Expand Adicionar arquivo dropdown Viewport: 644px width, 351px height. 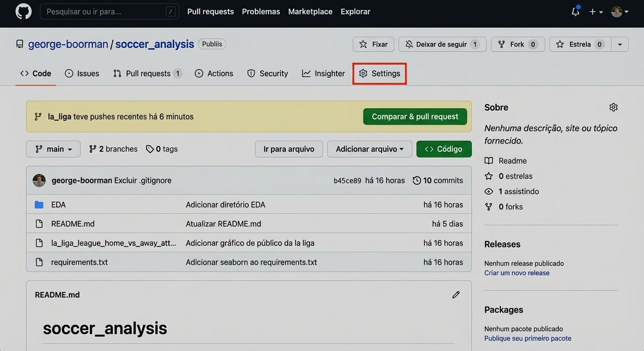370,149
